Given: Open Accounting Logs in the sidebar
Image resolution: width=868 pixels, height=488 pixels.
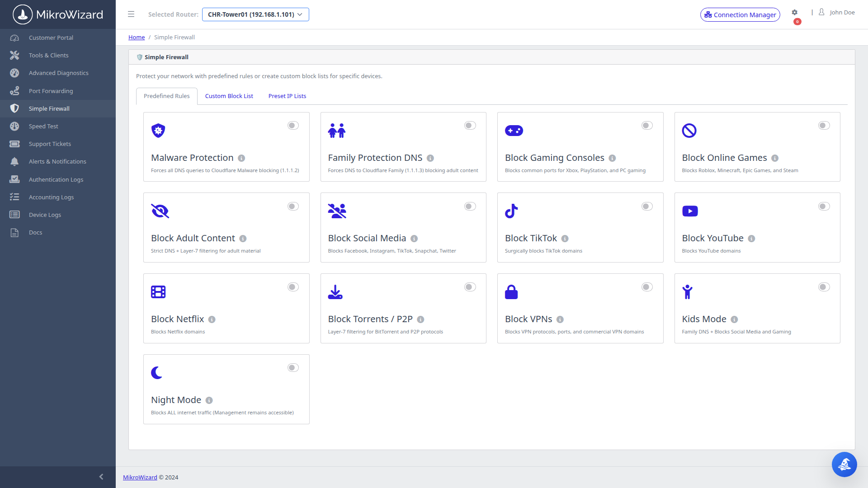Looking at the screenshot, I should (x=58, y=197).
